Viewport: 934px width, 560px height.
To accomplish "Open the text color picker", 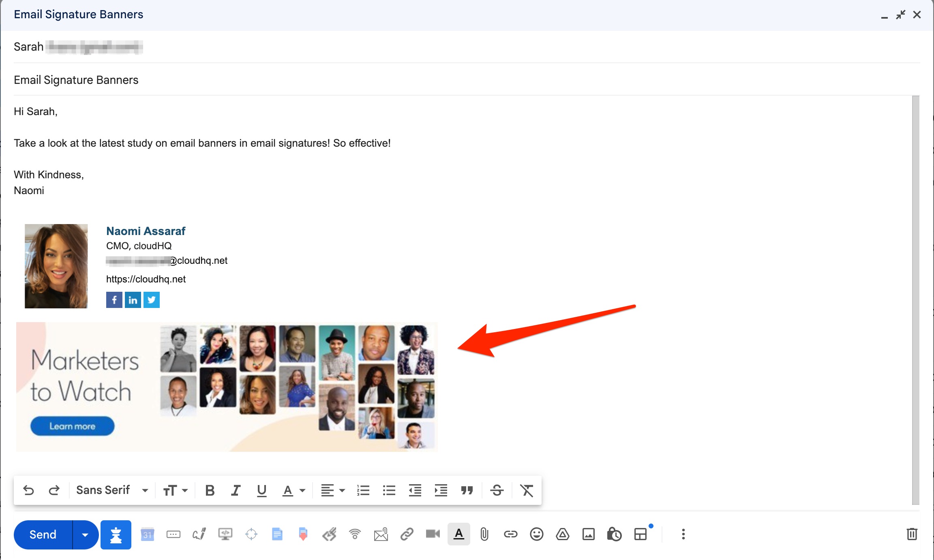I will pos(293,490).
